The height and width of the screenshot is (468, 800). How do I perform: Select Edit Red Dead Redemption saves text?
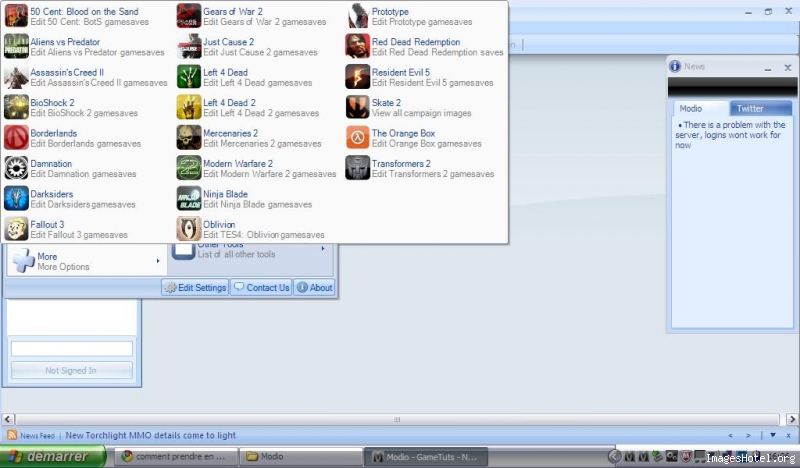click(x=437, y=52)
